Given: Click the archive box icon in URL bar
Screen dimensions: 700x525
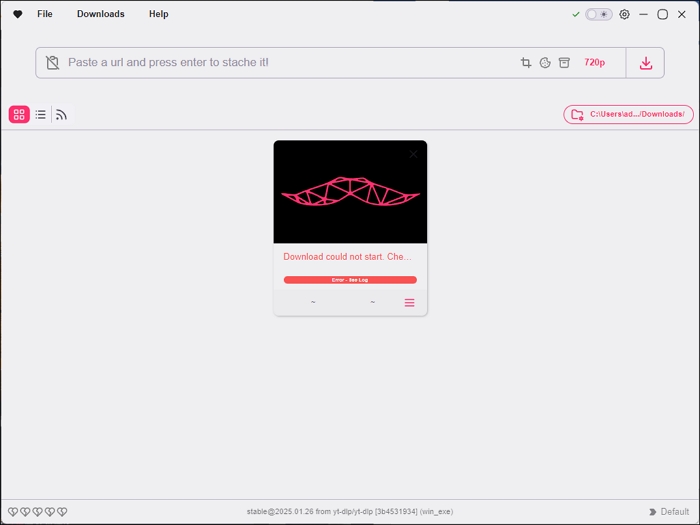Looking at the screenshot, I should (x=564, y=63).
